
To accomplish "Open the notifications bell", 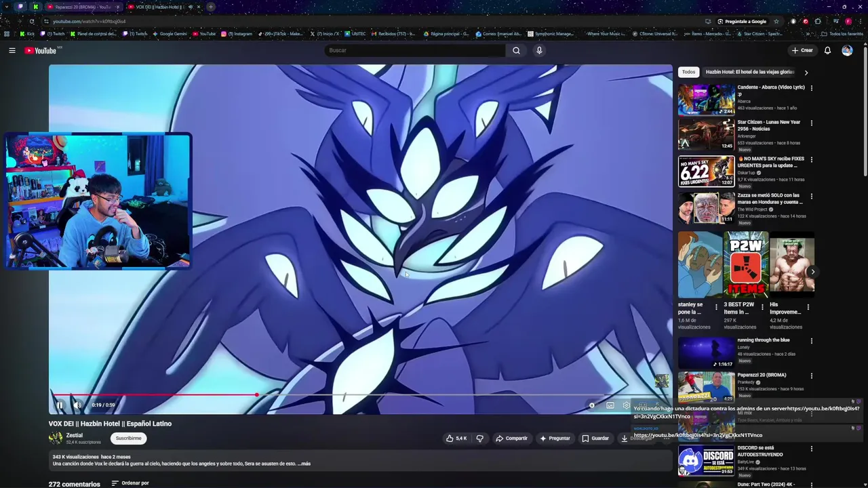I will (827, 50).
